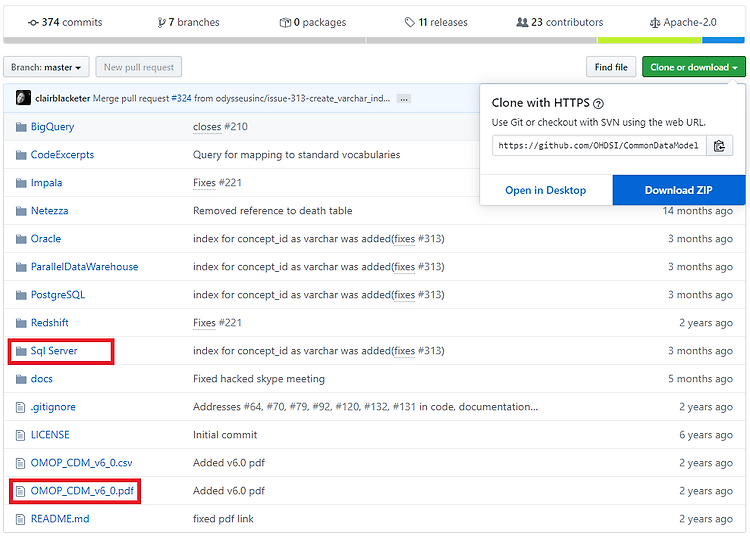
Task: Click the README.md file icon
Action: pyautogui.click(x=20, y=519)
